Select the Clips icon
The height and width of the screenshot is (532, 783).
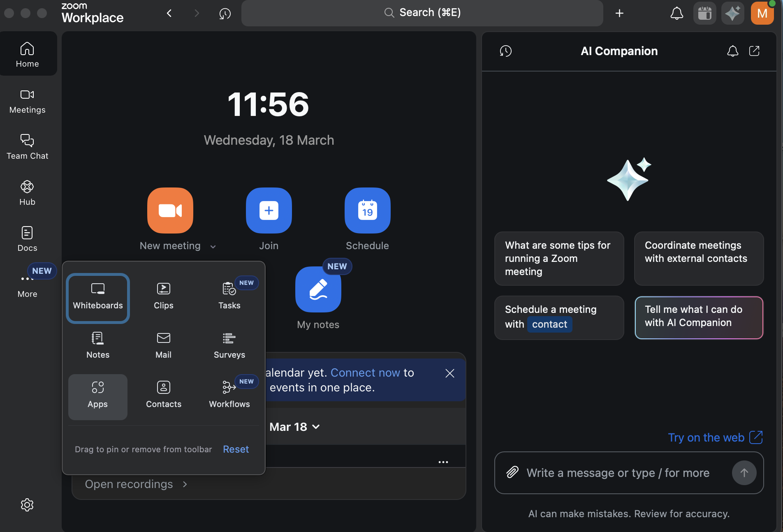(x=163, y=295)
